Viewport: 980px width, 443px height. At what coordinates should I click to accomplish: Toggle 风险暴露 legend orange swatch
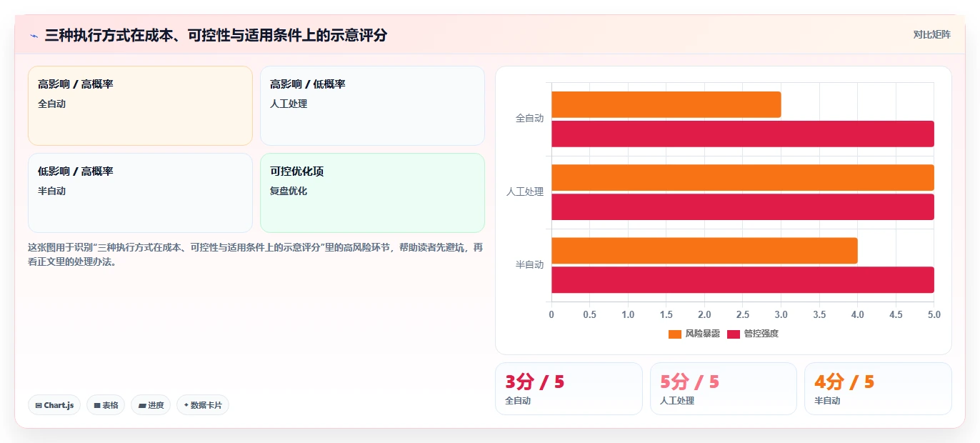(x=675, y=334)
